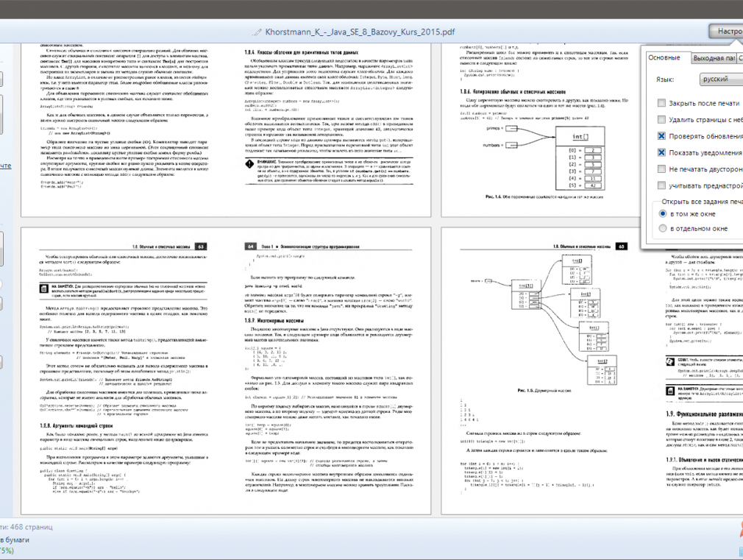743x560 pixels.
Task: Enable учитывать преднастройки checkbox
Action: (661, 185)
